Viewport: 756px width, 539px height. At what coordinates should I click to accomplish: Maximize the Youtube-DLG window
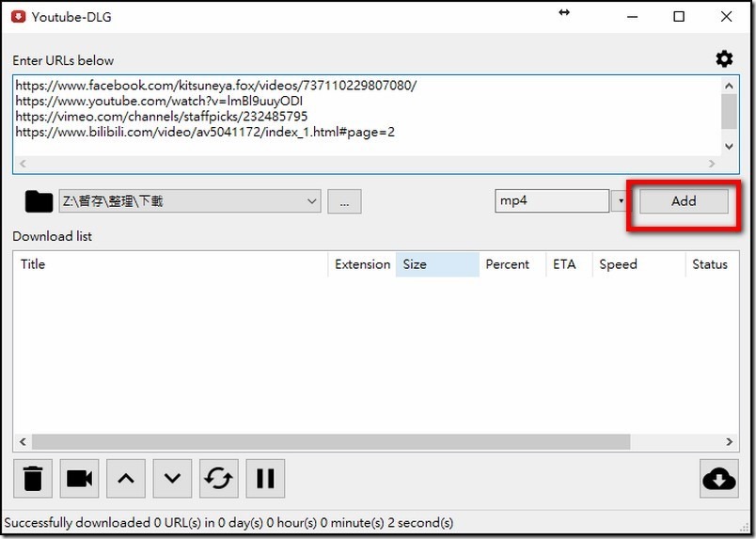click(x=679, y=16)
